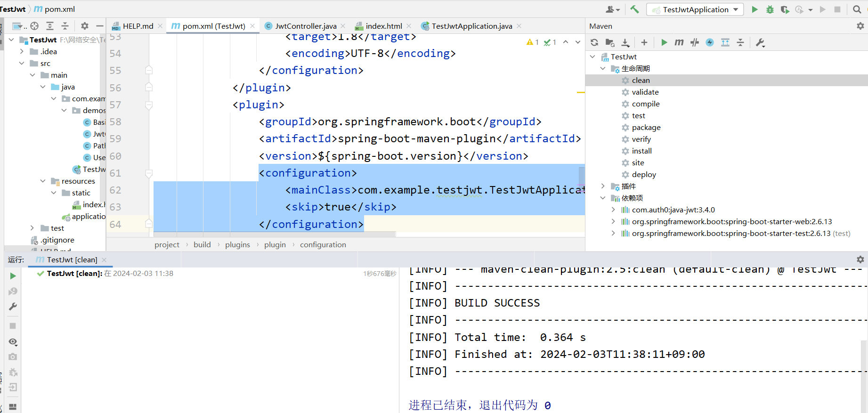Collapse the 依赖项 node in Maven
The image size is (868, 413).
(x=603, y=198)
